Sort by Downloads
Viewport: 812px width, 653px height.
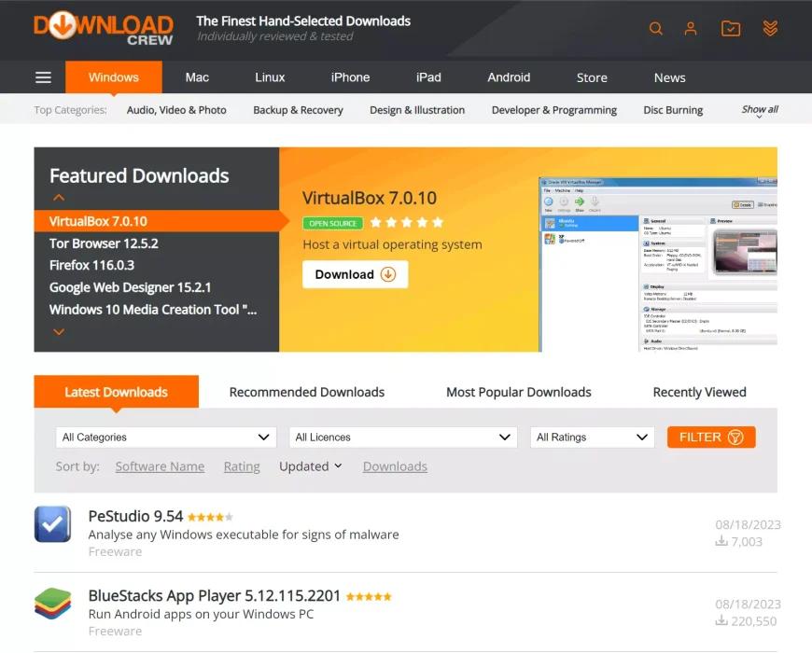[395, 466]
